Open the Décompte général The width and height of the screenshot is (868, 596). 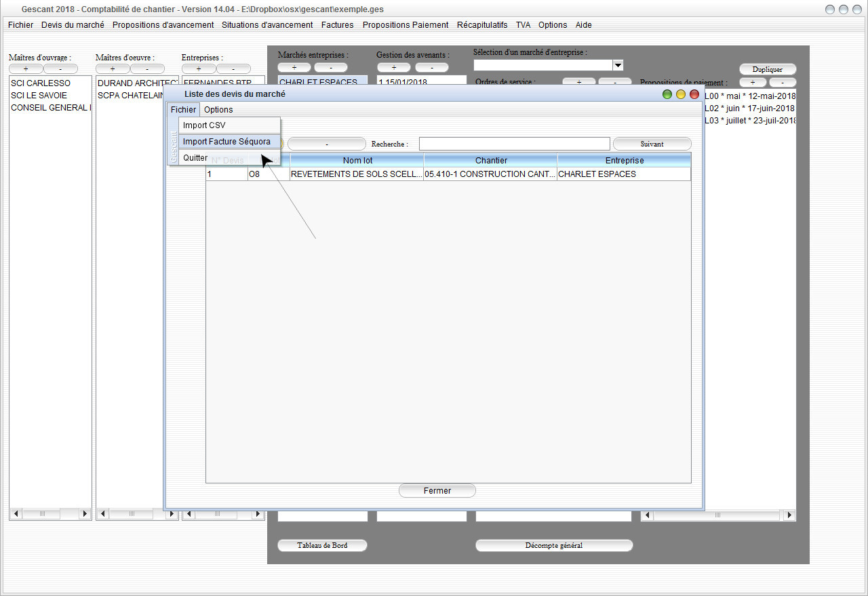[553, 545]
